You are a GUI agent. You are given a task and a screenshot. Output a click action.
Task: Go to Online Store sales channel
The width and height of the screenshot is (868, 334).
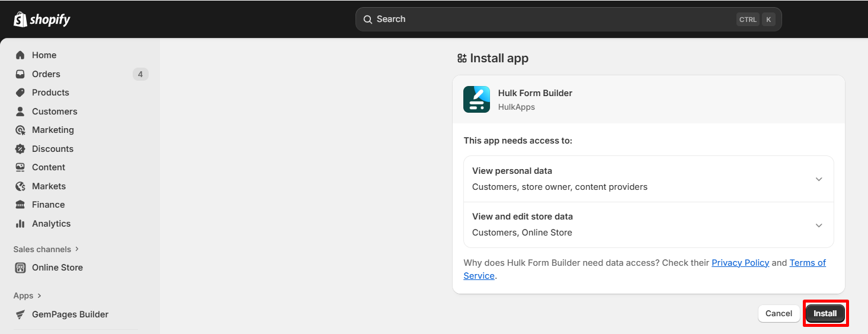pos(57,268)
